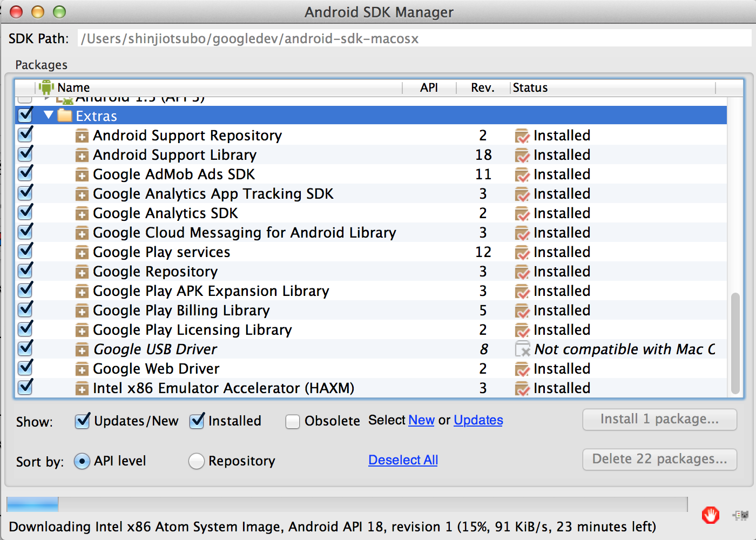Click package icon beside Google Analytics SDK
This screenshot has width=756, height=540.
pyautogui.click(x=82, y=214)
